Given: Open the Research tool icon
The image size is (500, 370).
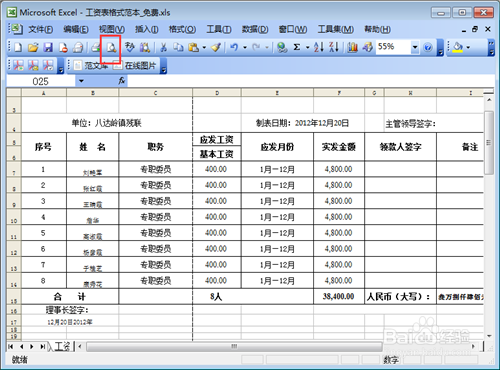Looking at the screenshot, I should (x=145, y=48).
